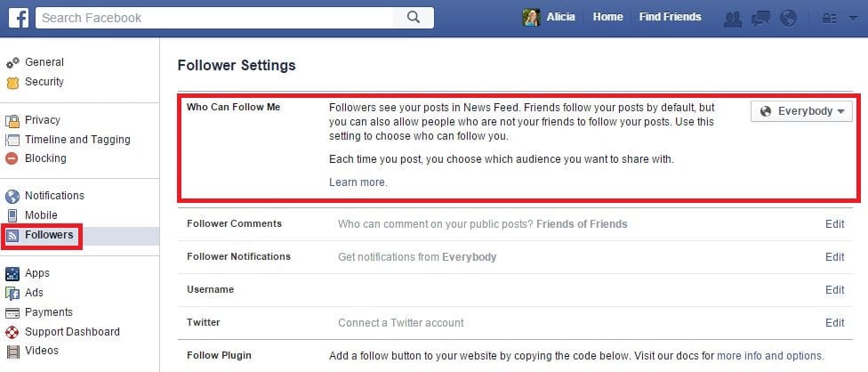Open the notifications globe icon

pos(788,19)
